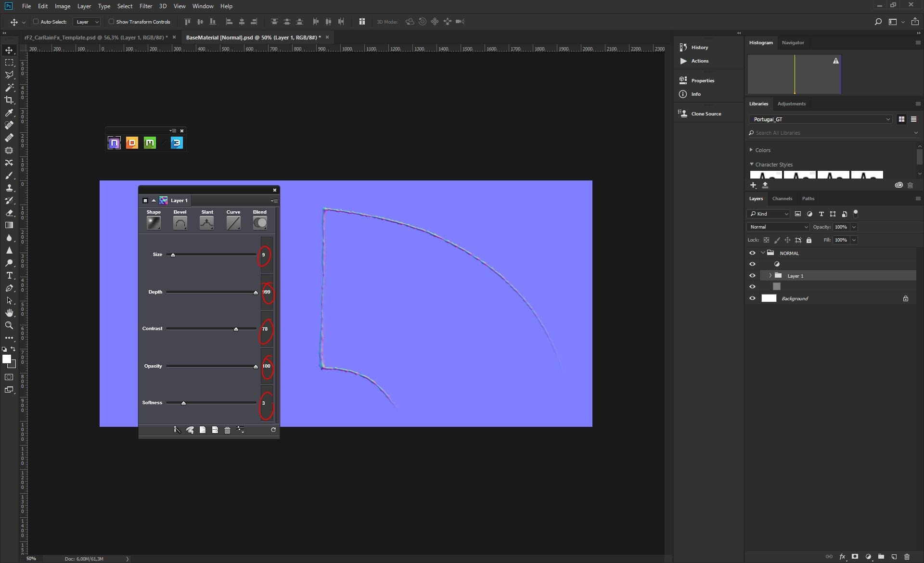Click Search All Libraries field
The height and width of the screenshot is (563, 924).
pos(834,133)
